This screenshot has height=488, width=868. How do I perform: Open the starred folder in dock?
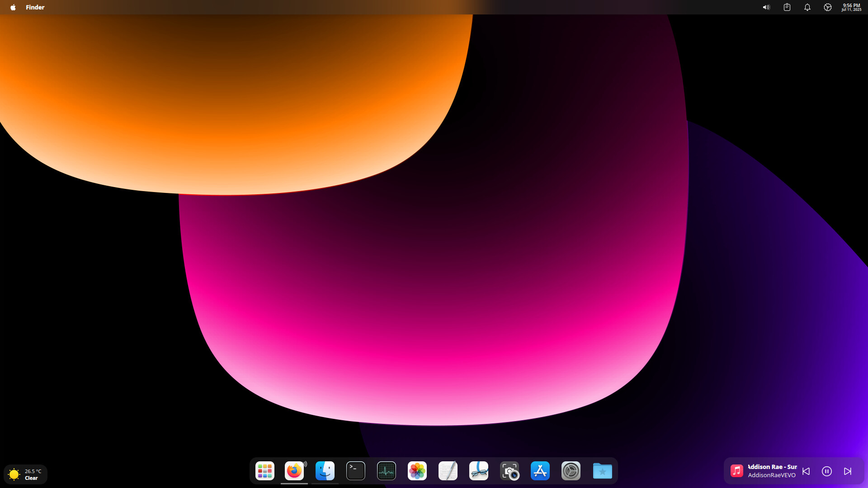602,471
